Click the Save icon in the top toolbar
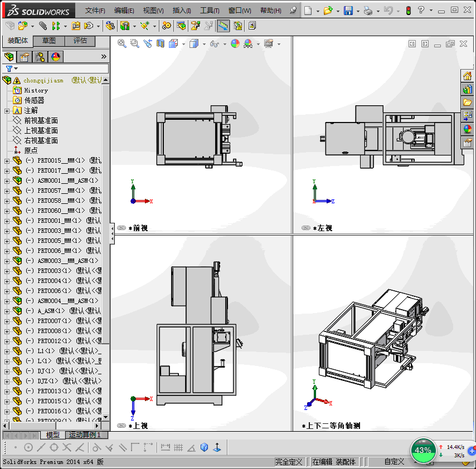476x469 pixels. coord(348,11)
